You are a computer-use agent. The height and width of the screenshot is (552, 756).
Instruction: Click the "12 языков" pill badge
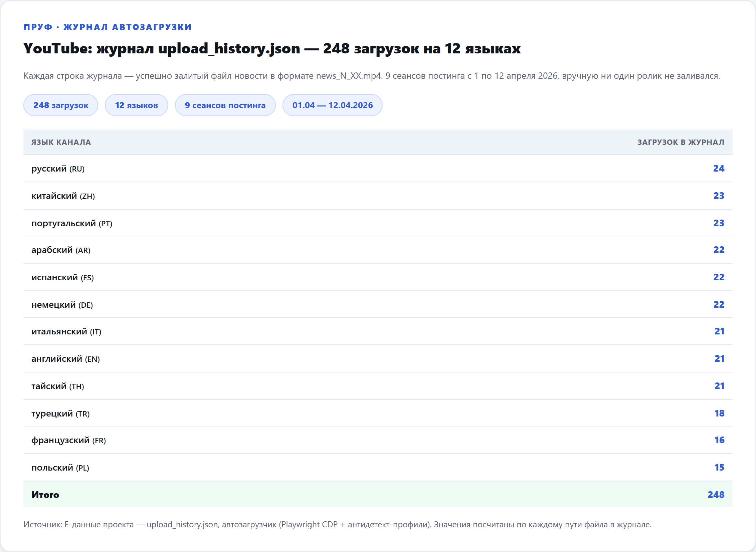(137, 105)
